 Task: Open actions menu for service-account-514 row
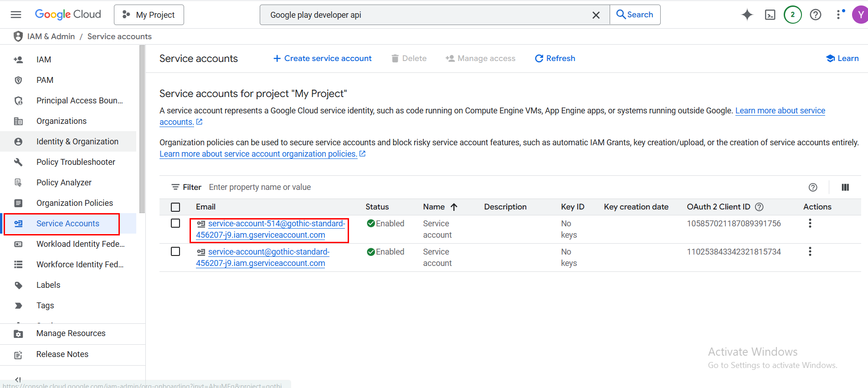tap(810, 223)
